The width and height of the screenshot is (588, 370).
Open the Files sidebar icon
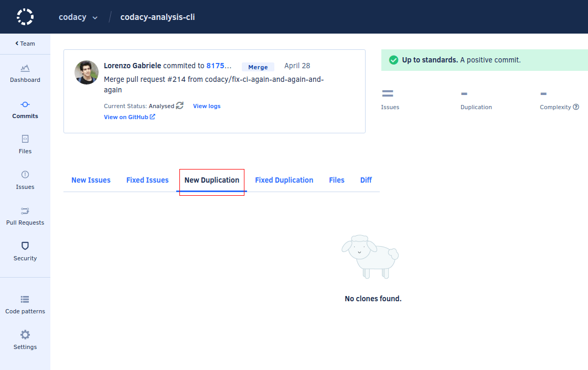[x=25, y=139]
